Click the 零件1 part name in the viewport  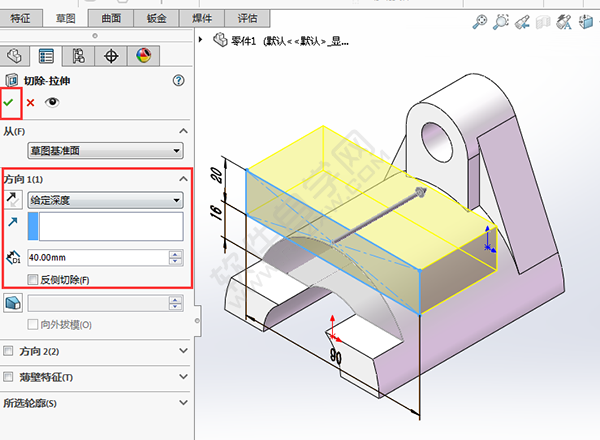243,40
